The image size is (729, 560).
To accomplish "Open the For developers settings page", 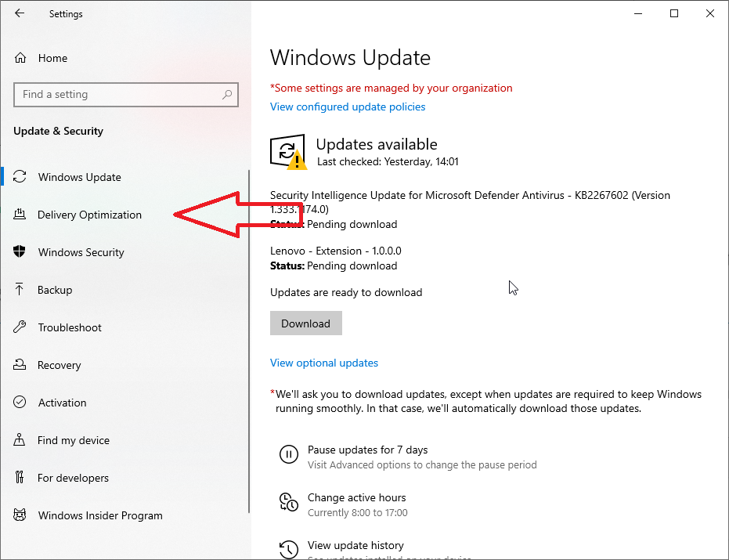I will [x=73, y=478].
